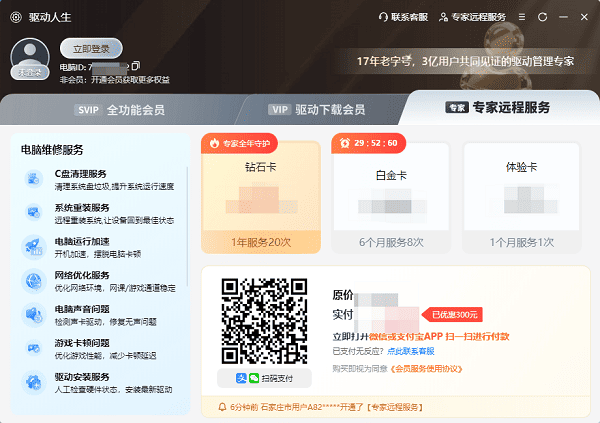Click the 网络优化服务 title text
The image size is (600, 423).
coord(82,275)
